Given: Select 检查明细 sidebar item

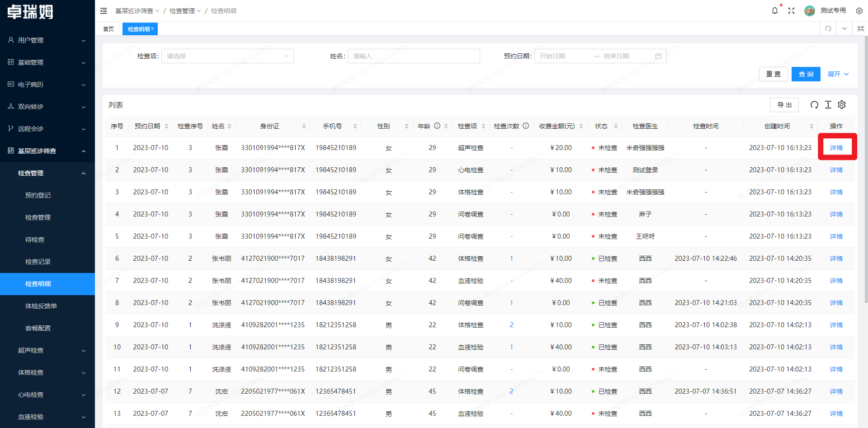Looking at the screenshot, I should (47, 284).
